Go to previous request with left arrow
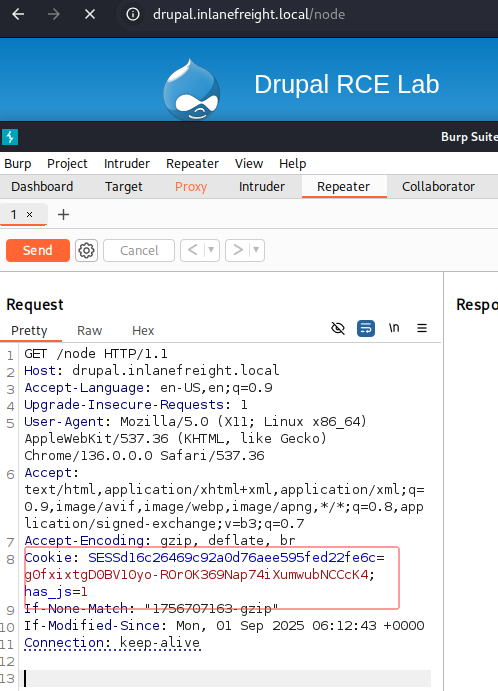498x691 pixels. [192, 250]
